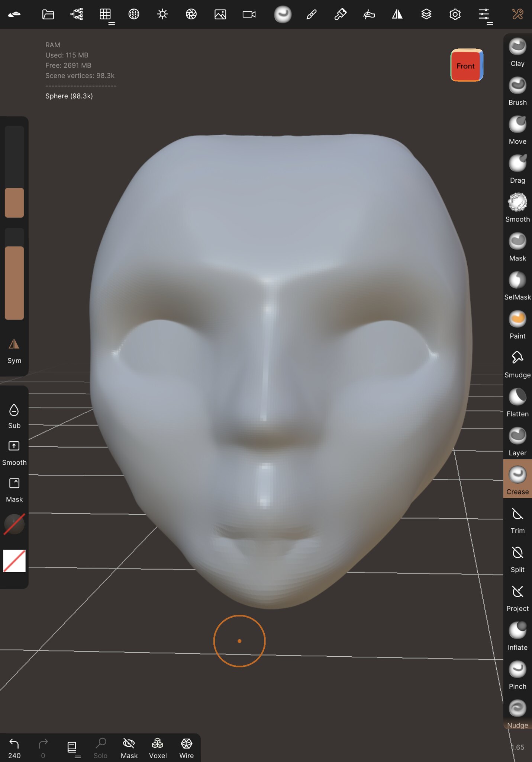This screenshot has width=532, height=762.
Task: Open the disabled material sphere swatch
Action: pos(14,524)
